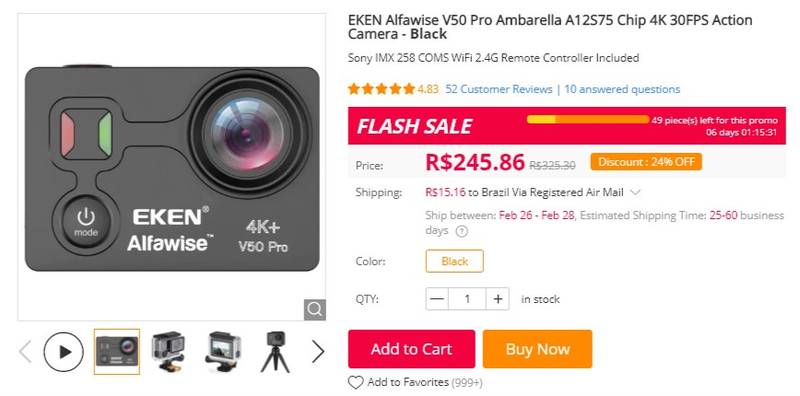This screenshot has height=396, width=800.
Task: Click the five-star rating icons
Action: [x=381, y=89]
